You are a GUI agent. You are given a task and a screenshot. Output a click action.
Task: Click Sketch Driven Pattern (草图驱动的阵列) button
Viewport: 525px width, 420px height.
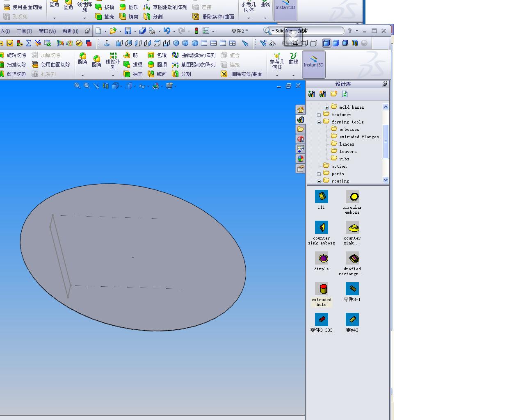tap(194, 64)
